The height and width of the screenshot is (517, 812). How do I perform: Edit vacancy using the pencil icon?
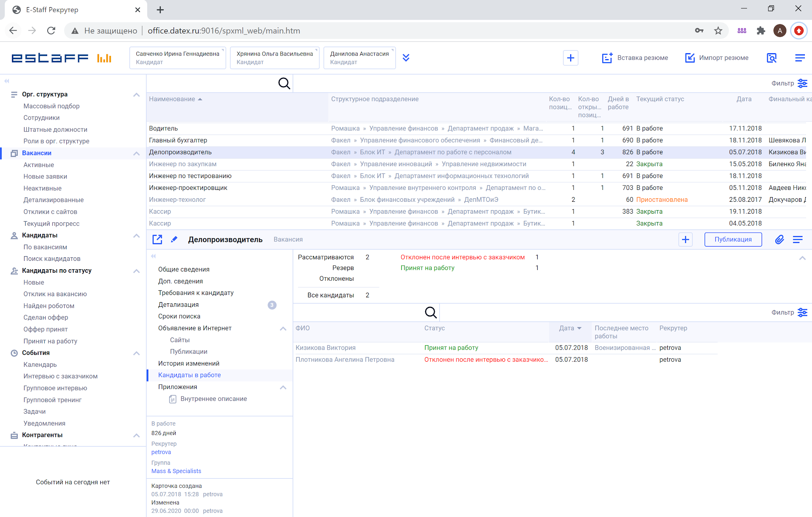174,239
